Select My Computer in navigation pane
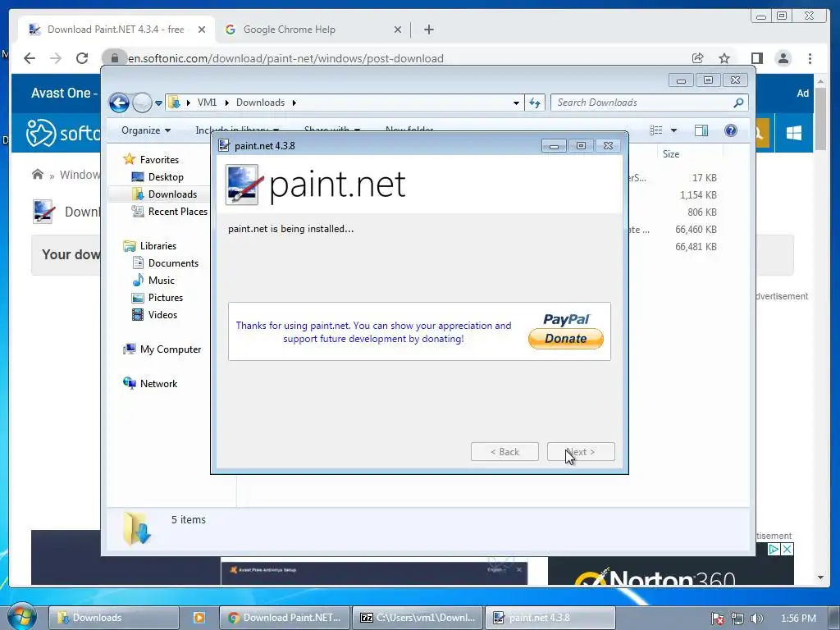840x630 pixels. click(x=171, y=349)
